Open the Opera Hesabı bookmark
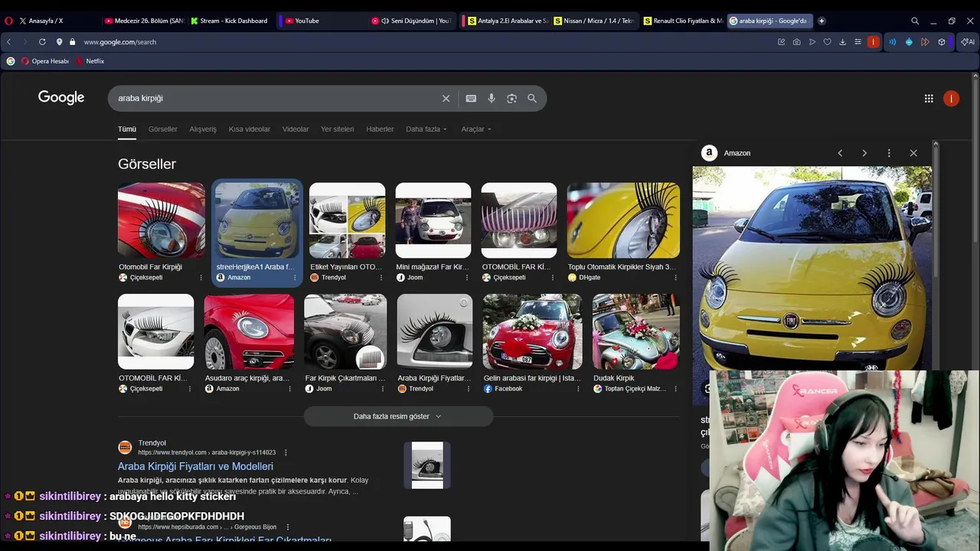This screenshot has height=551, width=980. tap(44, 61)
